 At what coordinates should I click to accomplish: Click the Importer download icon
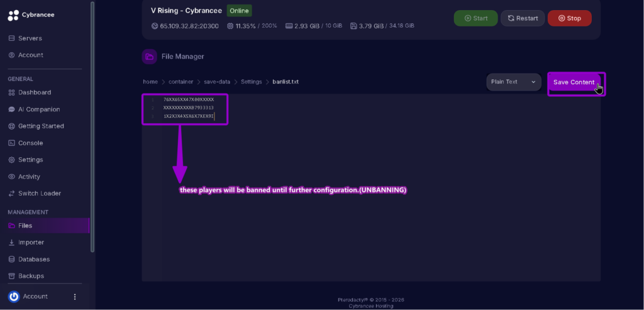[11, 242]
